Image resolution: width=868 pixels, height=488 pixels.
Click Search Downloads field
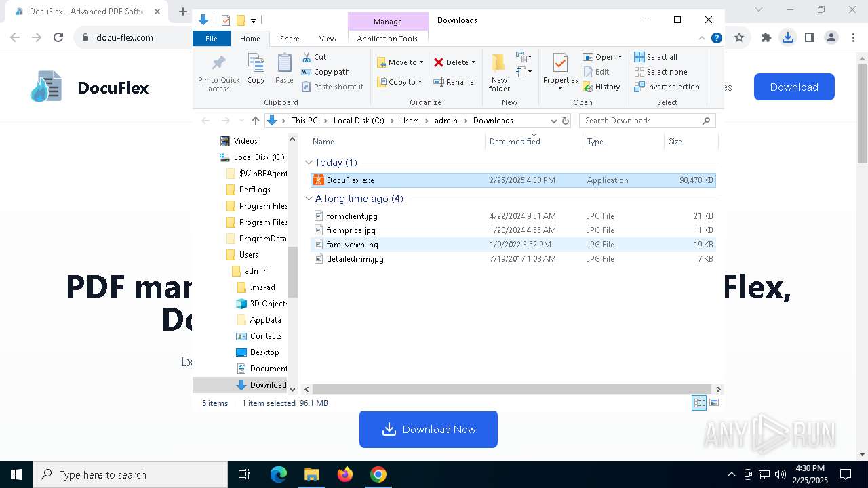click(647, 121)
